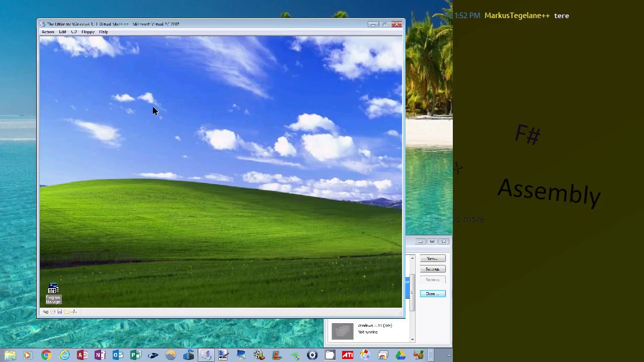Show hidden system tray icons arrow
Viewport: 644px width, 362px height.
pos(449,356)
